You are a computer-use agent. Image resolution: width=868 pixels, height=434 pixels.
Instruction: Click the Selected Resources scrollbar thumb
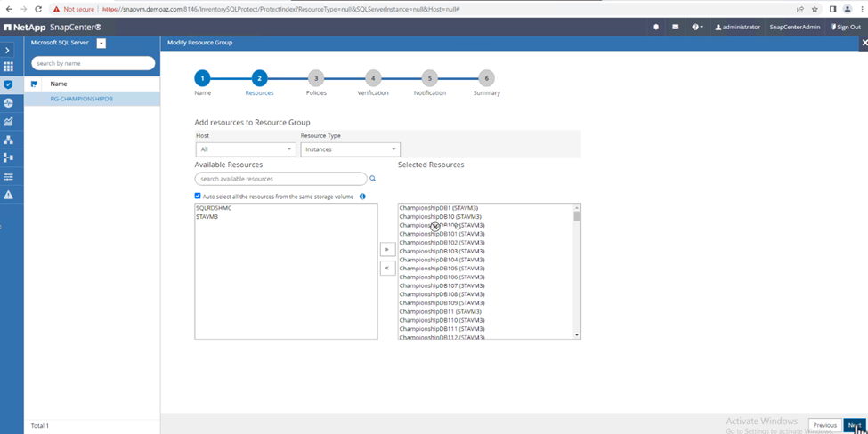(x=576, y=215)
